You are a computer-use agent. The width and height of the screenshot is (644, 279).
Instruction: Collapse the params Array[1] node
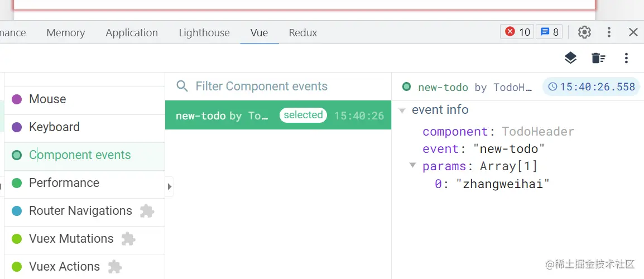tap(413, 166)
